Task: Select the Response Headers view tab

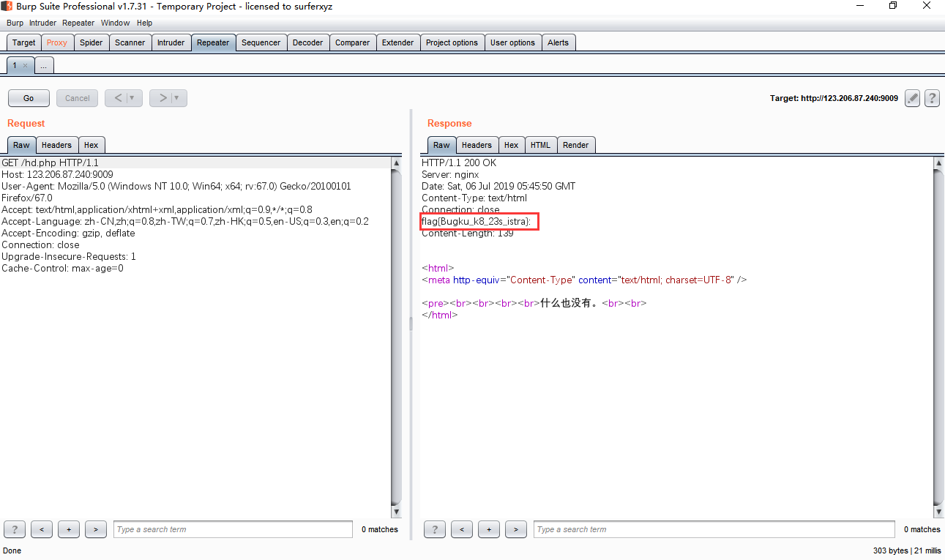Action: (477, 145)
